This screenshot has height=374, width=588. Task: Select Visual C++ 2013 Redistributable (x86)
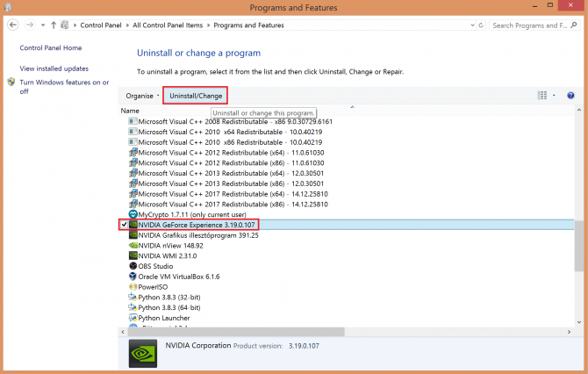[231, 183]
